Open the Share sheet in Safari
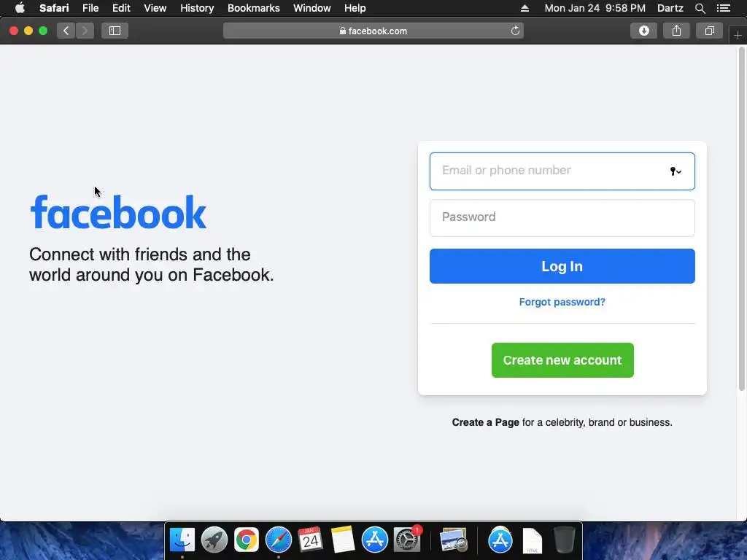Image resolution: width=747 pixels, height=560 pixels. 676,31
